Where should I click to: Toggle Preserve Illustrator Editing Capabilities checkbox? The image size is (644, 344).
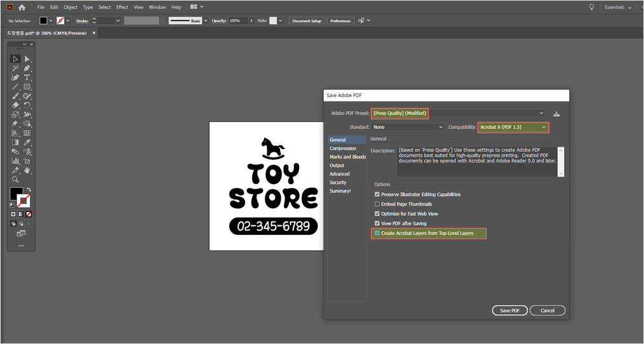[377, 194]
